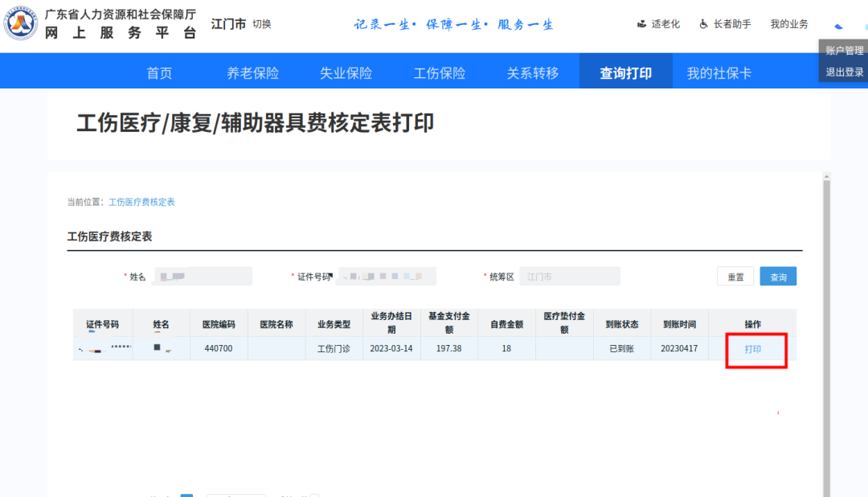Switch to the 我的社保卡 tab
Screen dimensions: 868x497
pyautogui.click(x=719, y=72)
